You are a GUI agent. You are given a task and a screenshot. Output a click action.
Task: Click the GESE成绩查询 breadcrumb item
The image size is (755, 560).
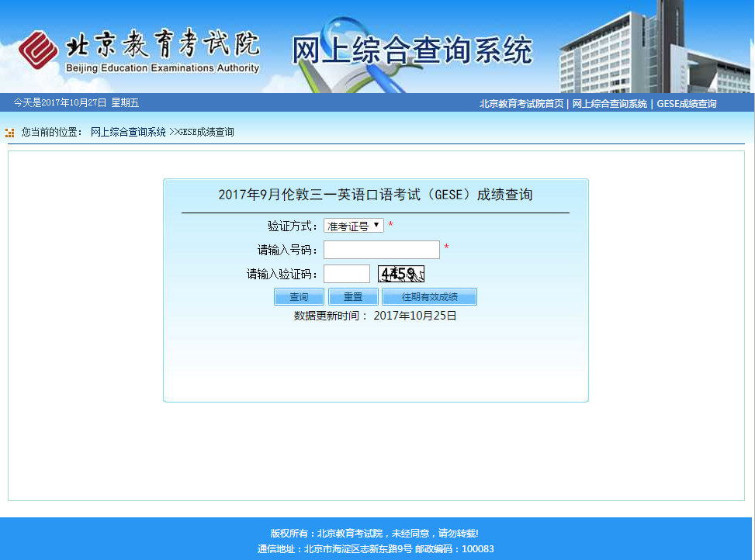206,133
